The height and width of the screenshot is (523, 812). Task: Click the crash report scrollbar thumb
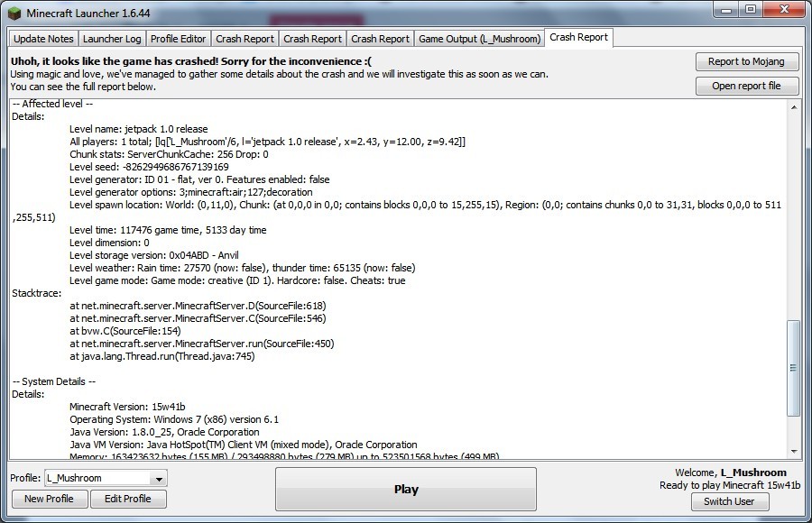[793, 368]
